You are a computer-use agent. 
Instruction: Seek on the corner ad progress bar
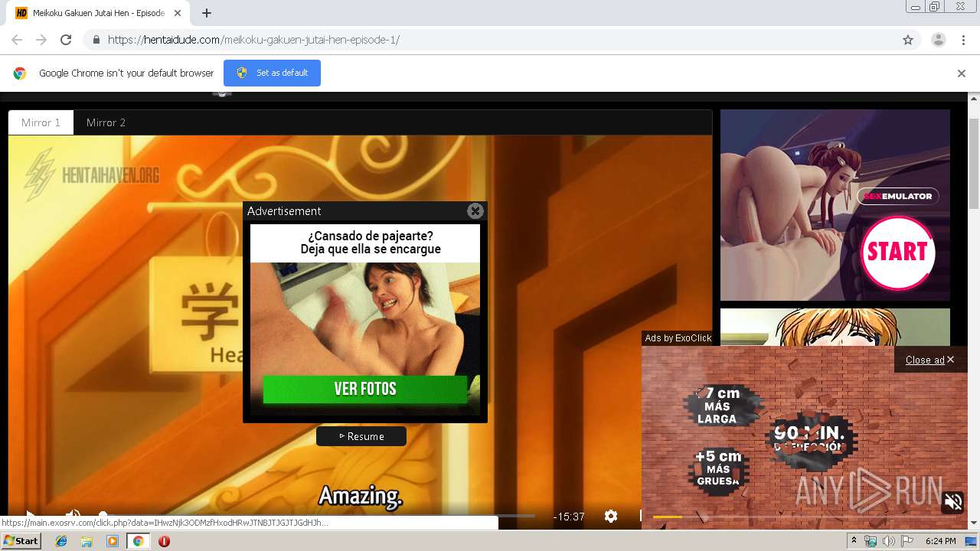point(804,517)
